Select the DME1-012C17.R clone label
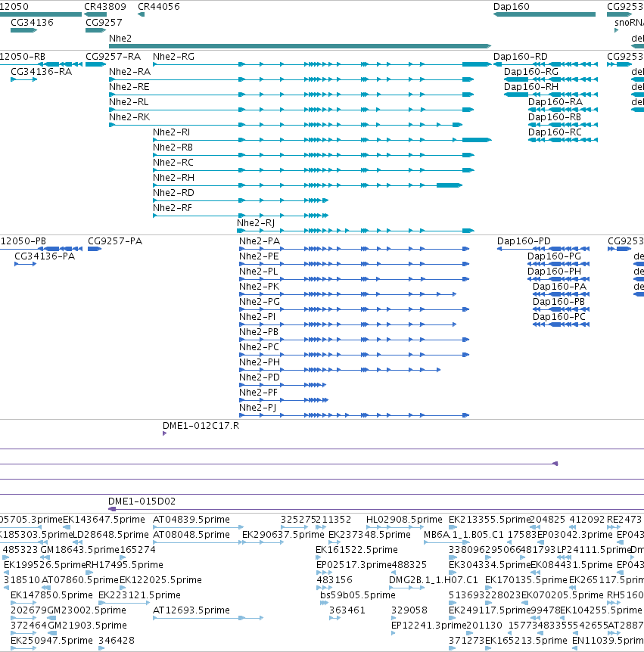The height and width of the screenshot is (652, 644). tap(201, 426)
